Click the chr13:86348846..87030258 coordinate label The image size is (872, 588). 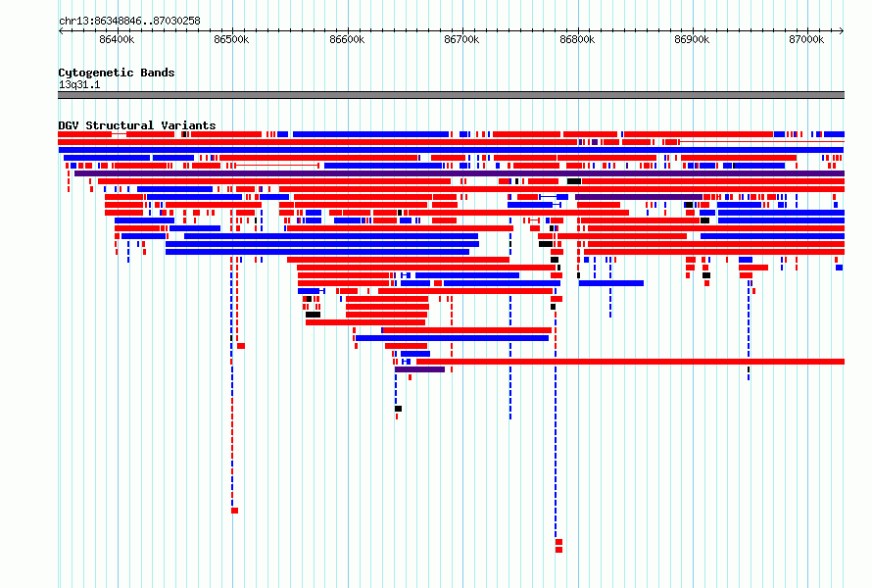[x=129, y=22]
